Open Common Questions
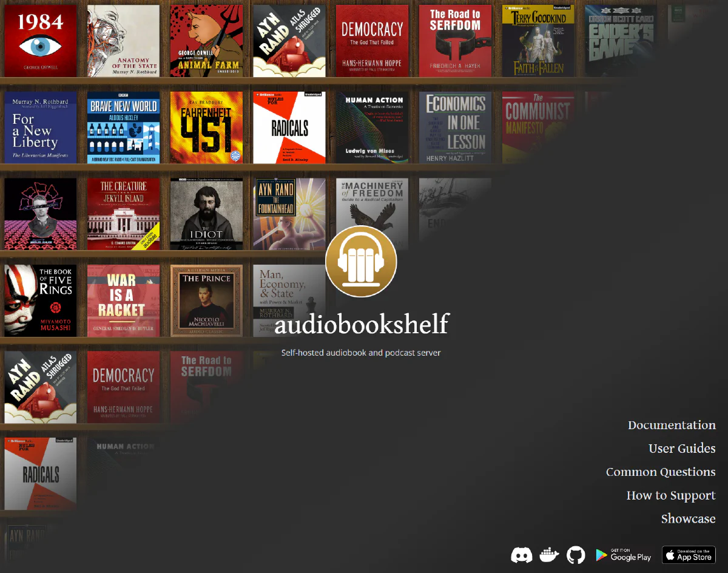 pyautogui.click(x=661, y=472)
